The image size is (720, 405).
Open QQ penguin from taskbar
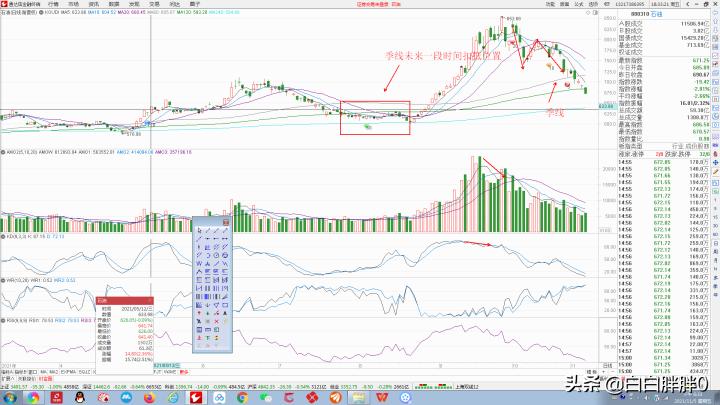(x=80, y=398)
